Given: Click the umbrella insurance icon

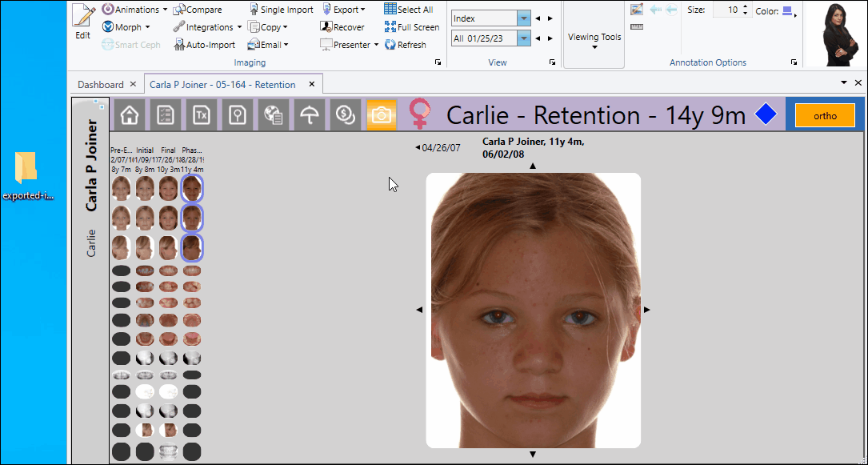Looking at the screenshot, I should (309, 115).
